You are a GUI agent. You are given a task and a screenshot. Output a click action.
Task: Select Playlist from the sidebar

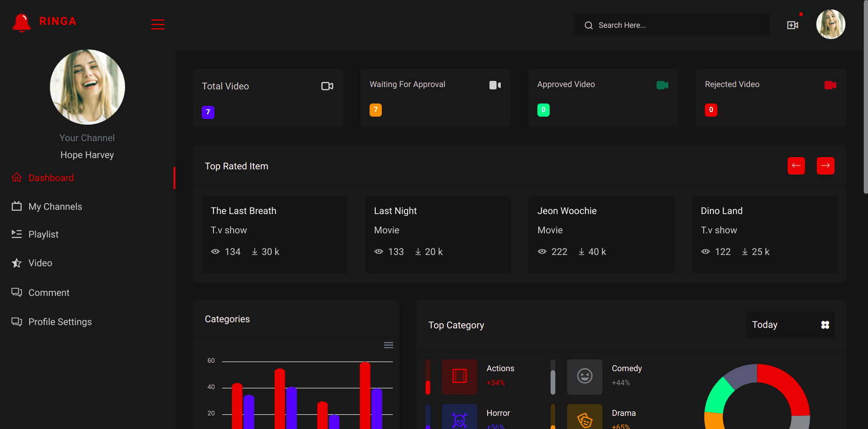coord(35,234)
